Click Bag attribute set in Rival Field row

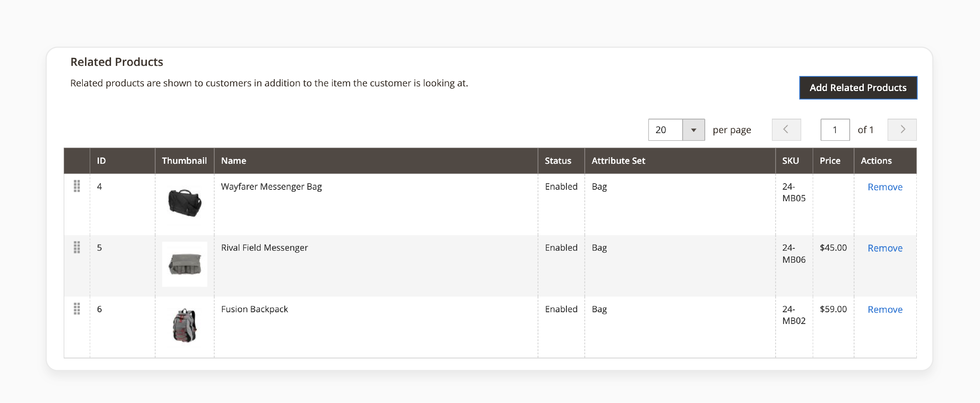[x=599, y=248]
